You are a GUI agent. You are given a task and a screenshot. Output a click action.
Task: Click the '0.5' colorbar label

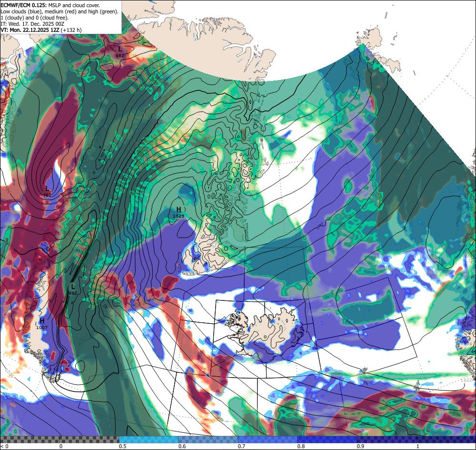[x=123, y=446]
